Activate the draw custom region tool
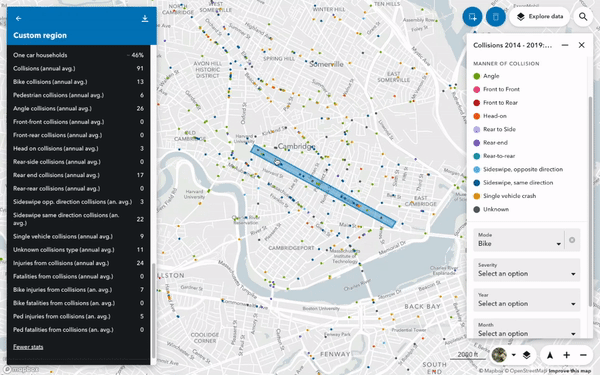Screen dimensions: 600x375 pyautogui.click(x=472, y=17)
